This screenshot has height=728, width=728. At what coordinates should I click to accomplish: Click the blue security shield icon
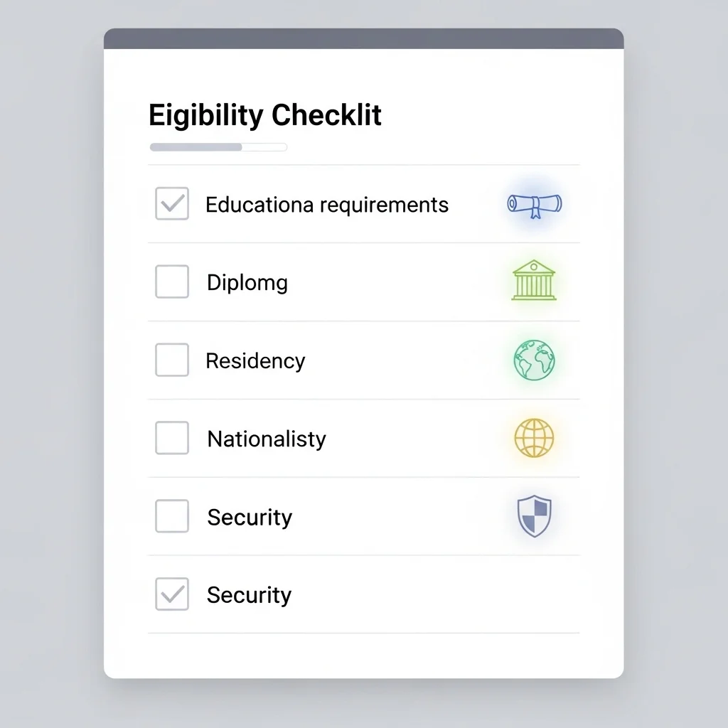coord(534,515)
